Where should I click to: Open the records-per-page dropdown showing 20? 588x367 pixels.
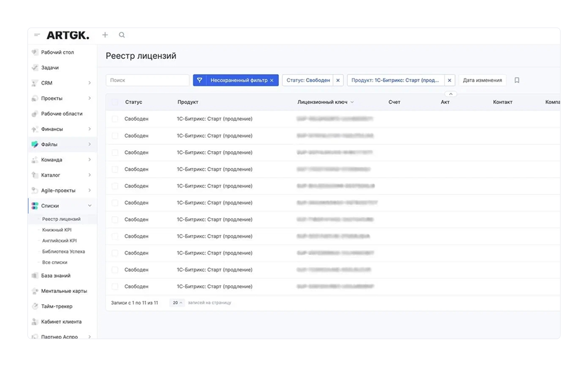[177, 303]
